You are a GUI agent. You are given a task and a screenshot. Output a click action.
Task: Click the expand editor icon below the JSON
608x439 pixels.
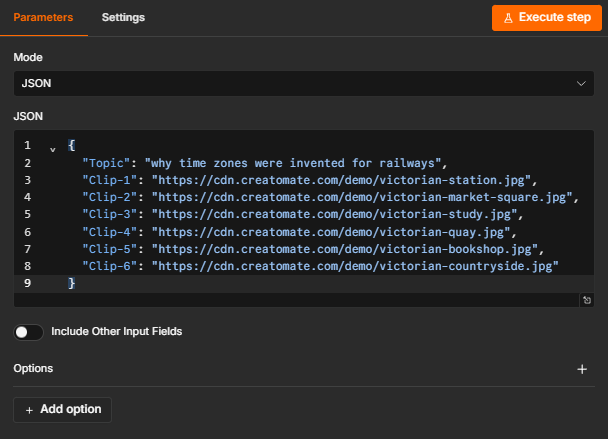pyautogui.click(x=587, y=300)
